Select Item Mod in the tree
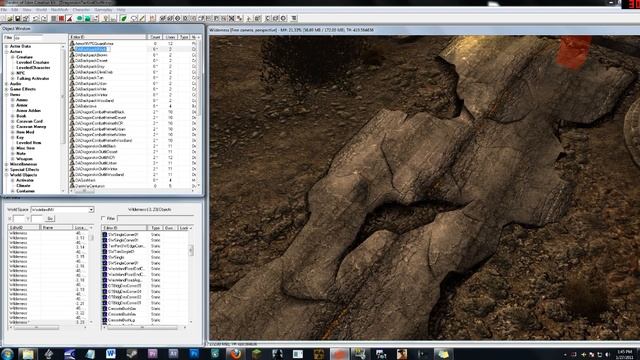 [25, 132]
